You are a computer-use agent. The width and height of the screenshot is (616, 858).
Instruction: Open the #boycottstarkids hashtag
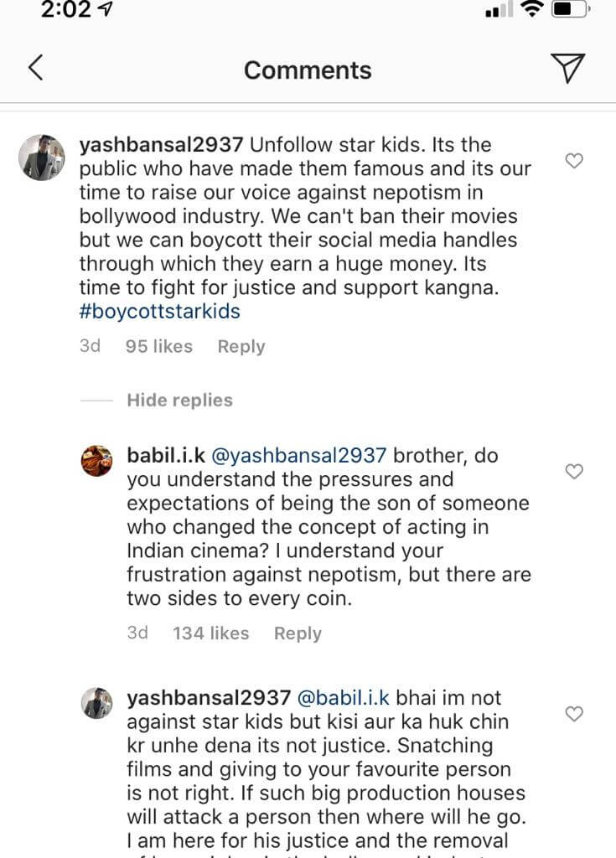[159, 312]
